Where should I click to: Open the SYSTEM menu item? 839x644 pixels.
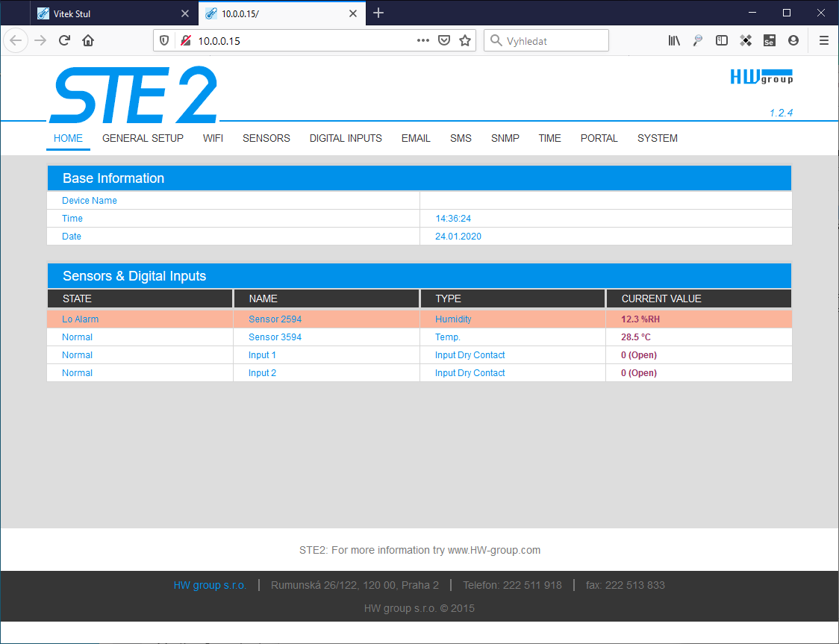tap(658, 139)
